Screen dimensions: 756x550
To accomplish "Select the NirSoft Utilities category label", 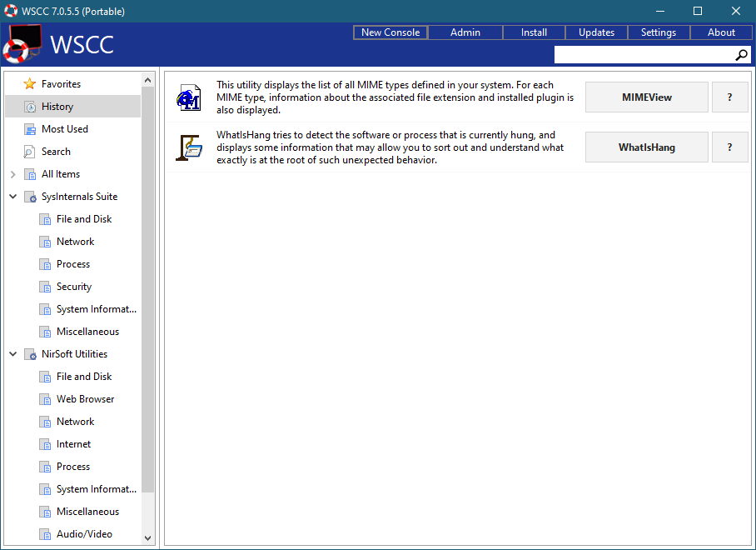I will 74,354.
